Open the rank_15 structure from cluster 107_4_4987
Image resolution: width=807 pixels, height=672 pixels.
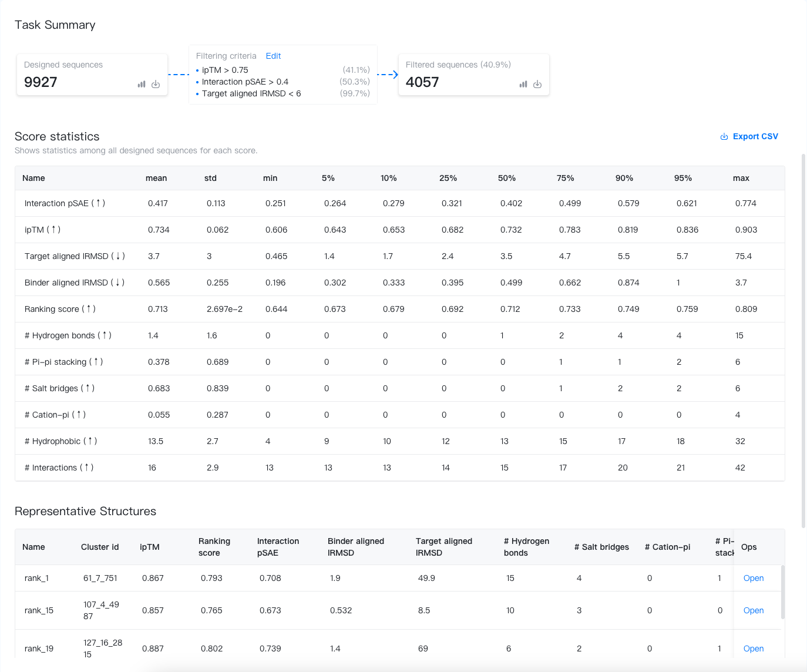click(x=754, y=610)
